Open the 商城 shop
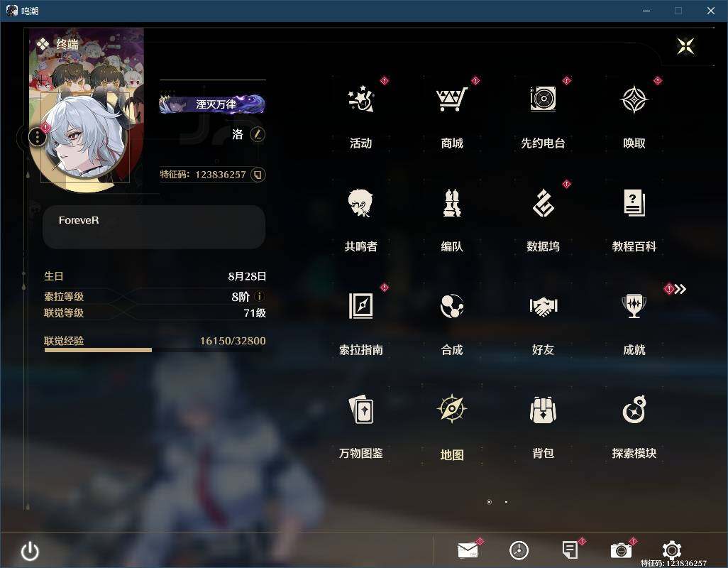This screenshot has height=568, width=728. 452,114
